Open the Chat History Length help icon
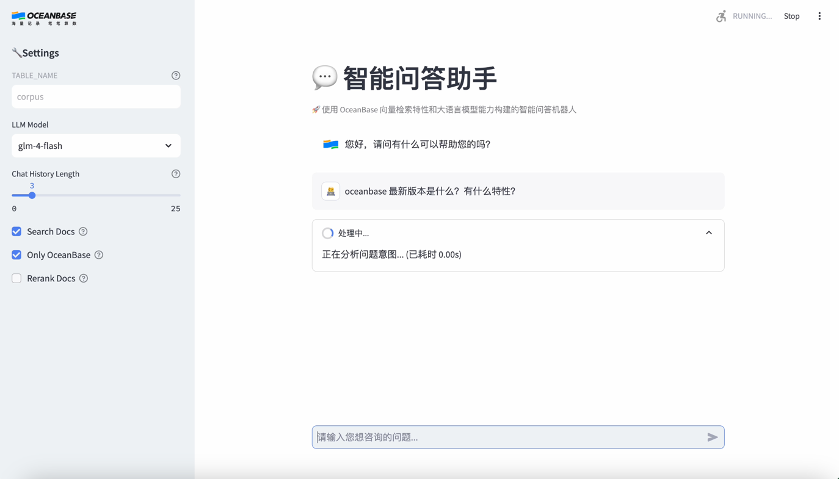 click(176, 174)
